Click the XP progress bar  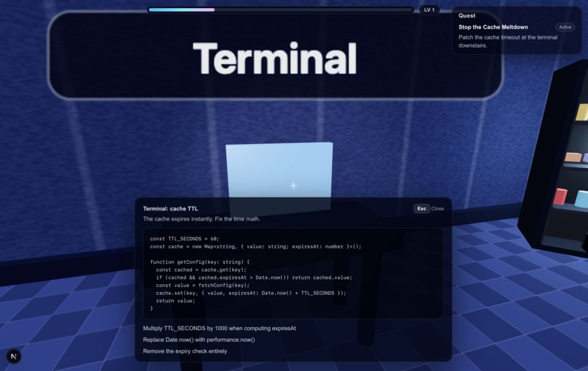click(x=280, y=9)
